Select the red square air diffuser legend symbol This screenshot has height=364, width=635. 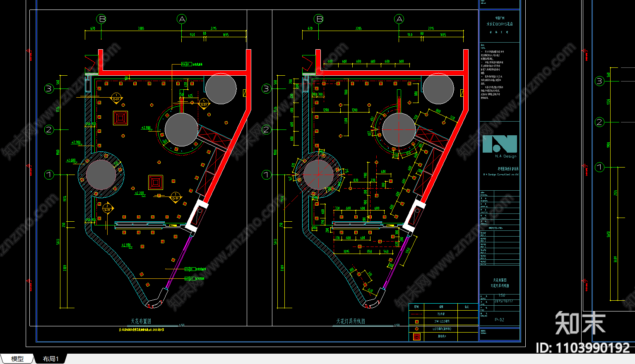click(417, 337)
